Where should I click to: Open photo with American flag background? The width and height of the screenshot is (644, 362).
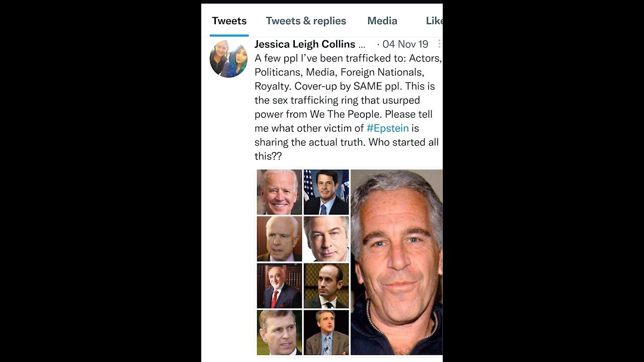click(326, 192)
